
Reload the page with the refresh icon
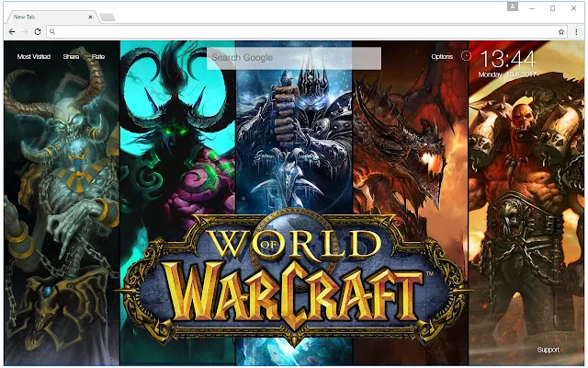pyautogui.click(x=38, y=32)
